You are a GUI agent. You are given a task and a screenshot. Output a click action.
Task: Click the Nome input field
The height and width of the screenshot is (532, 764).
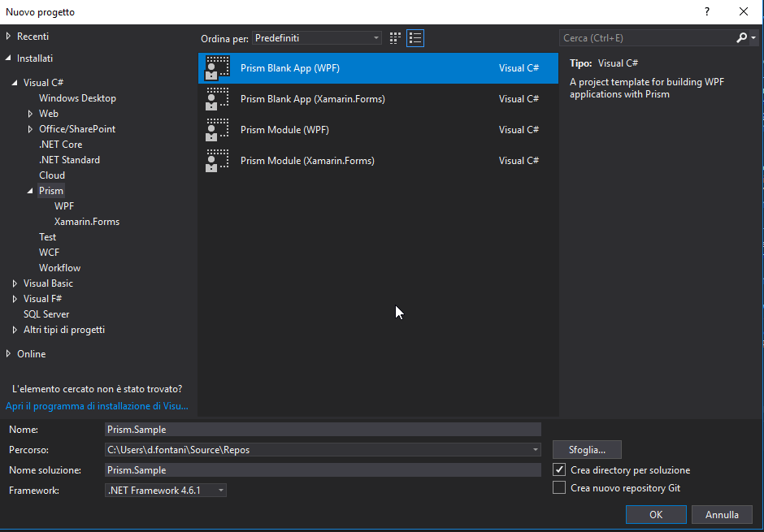point(322,429)
